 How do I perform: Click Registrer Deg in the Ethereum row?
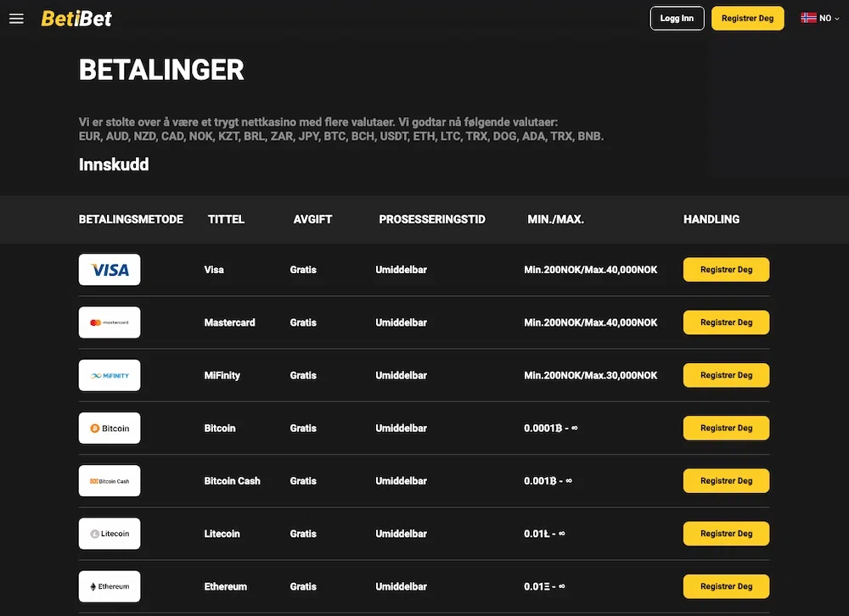coord(726,586)
